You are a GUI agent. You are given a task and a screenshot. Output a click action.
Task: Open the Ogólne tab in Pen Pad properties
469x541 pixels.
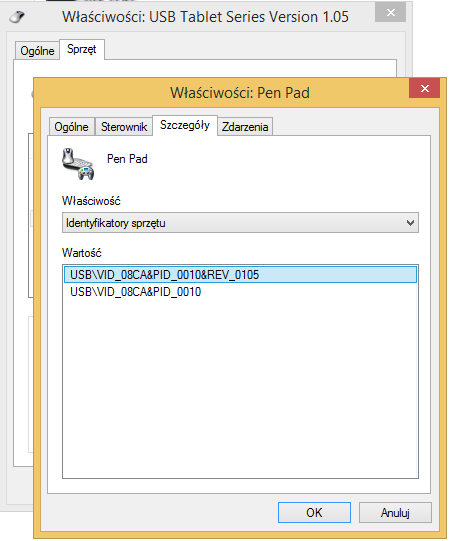click(x=71, y=127)
